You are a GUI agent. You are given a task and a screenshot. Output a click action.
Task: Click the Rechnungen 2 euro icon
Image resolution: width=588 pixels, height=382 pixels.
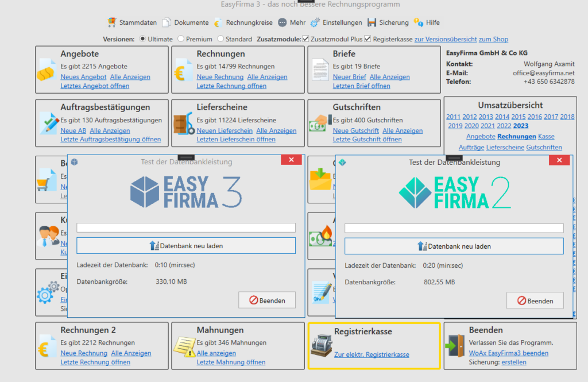(x=47, y=346)
